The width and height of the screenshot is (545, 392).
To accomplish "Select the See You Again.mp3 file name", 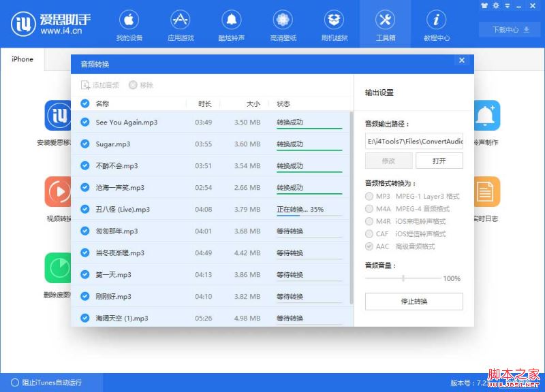I will click(x=127, y=122).
